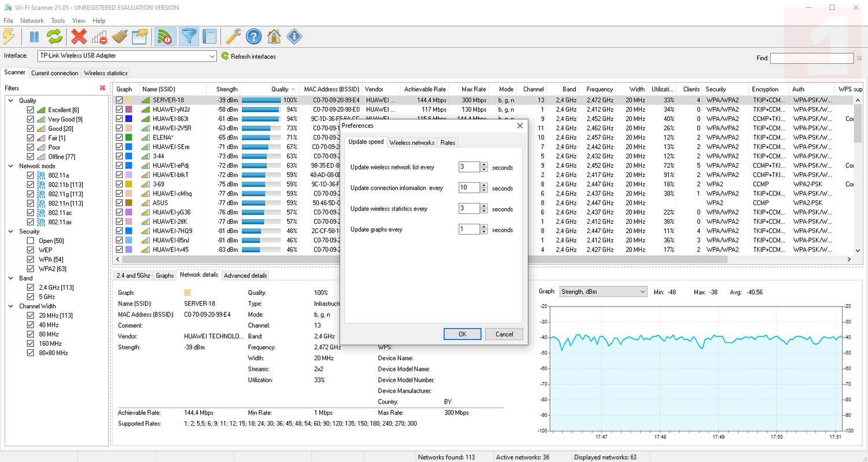Viewport: 868px width, 462px height.
Task: Switch to Wireless networks tab in Preferences
Action: pyautogui.click(x=411, y=142)
